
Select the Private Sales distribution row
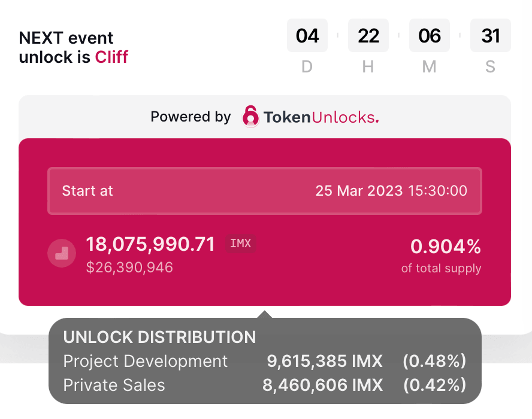(264, 385)
